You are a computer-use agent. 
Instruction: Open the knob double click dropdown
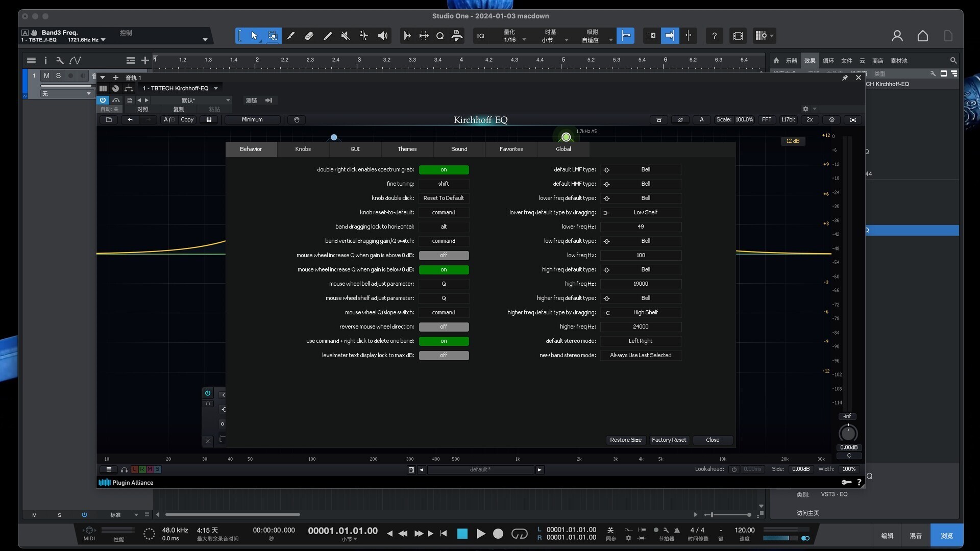pos(444,198)
